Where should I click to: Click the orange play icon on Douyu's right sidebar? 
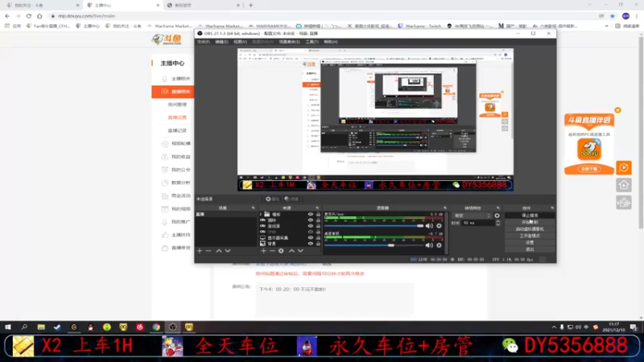pyautogui.click(x=624, y=167)
